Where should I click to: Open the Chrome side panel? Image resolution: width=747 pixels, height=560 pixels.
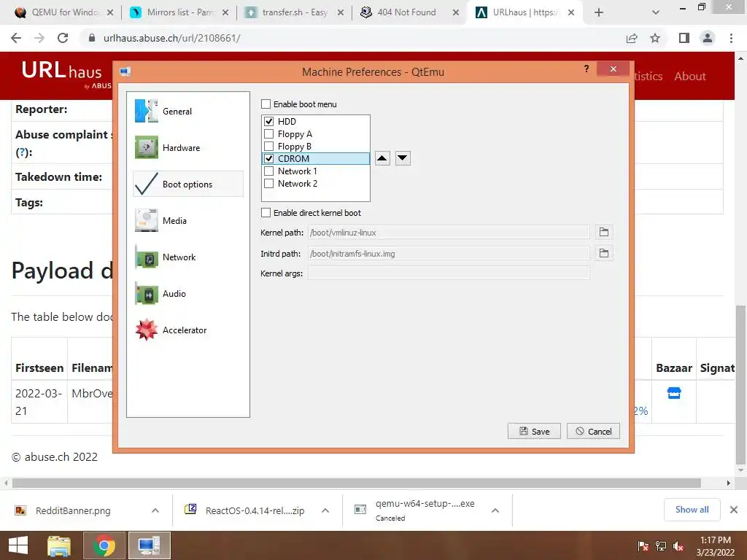(684, 38)
